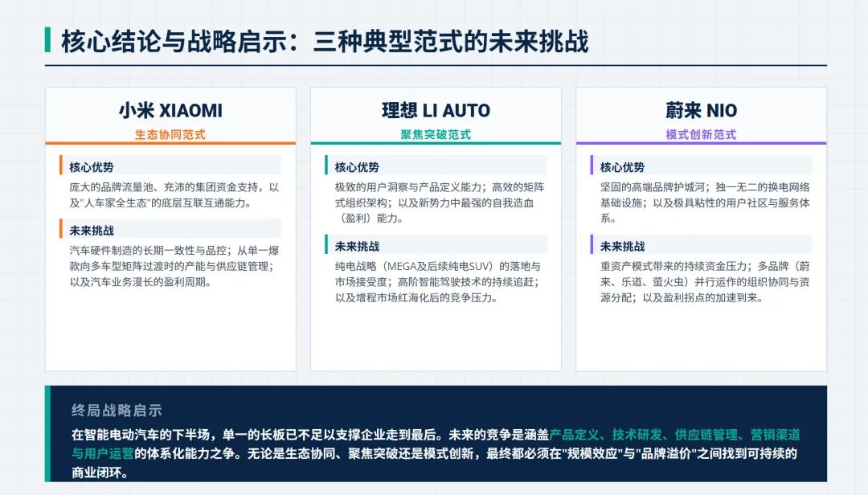Click 未来挑战 label in Li Auto card

(x=357, y=247)
